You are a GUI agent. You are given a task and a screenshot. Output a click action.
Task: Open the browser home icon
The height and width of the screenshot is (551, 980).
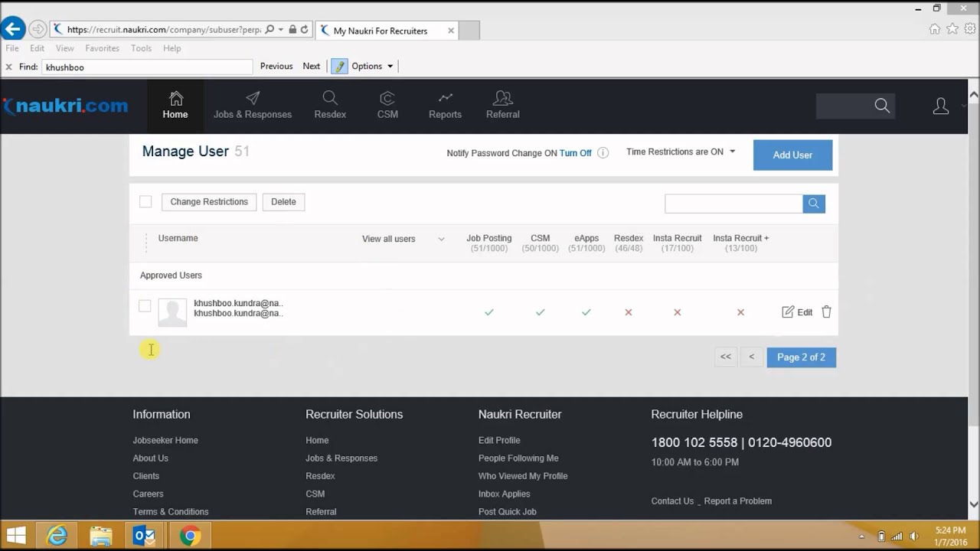(934, 29)
